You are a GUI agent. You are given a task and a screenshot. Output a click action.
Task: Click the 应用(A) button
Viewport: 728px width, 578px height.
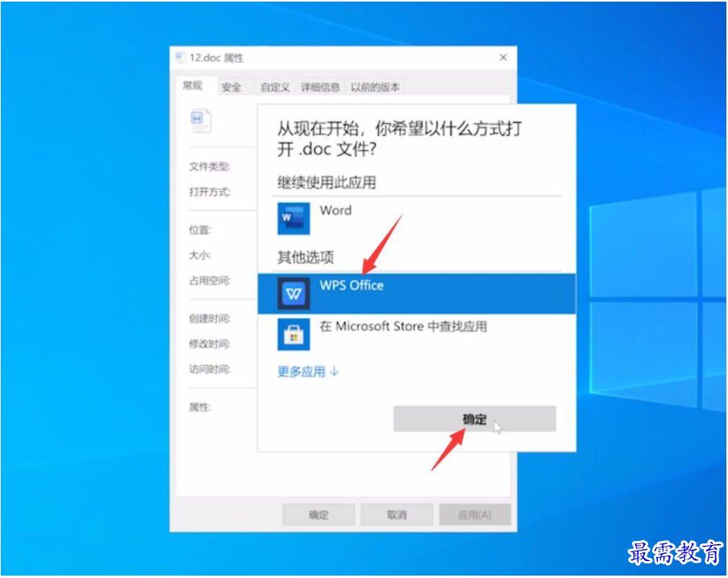click(475, 515)
